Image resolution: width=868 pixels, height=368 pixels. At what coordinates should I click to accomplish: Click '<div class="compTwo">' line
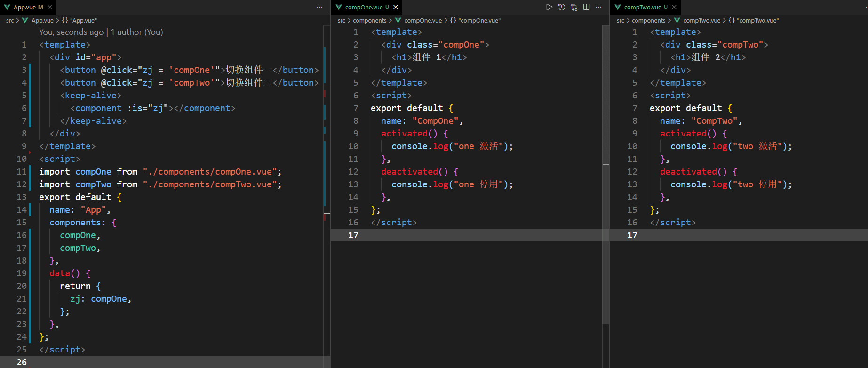tap(714, 45)
